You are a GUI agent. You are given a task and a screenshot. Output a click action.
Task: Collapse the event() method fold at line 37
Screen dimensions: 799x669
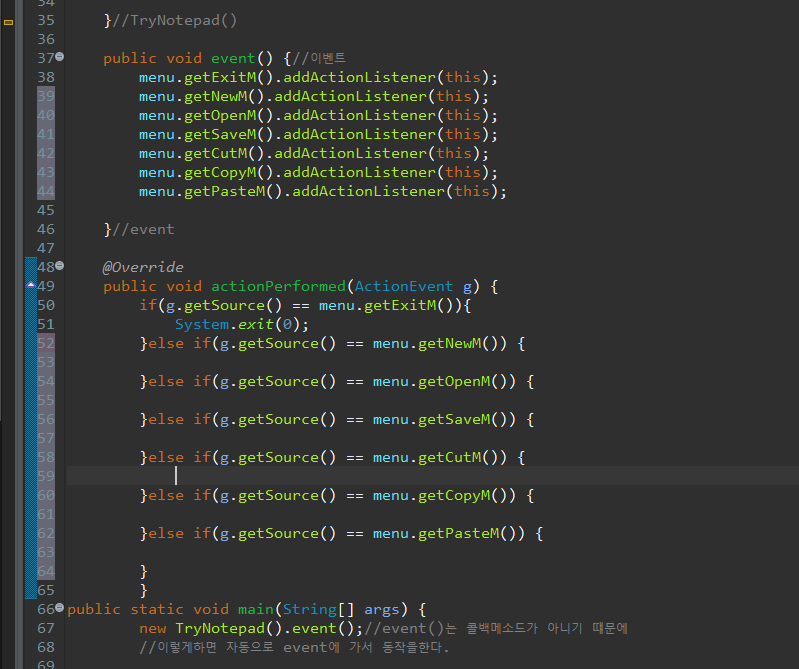(60, 57)
